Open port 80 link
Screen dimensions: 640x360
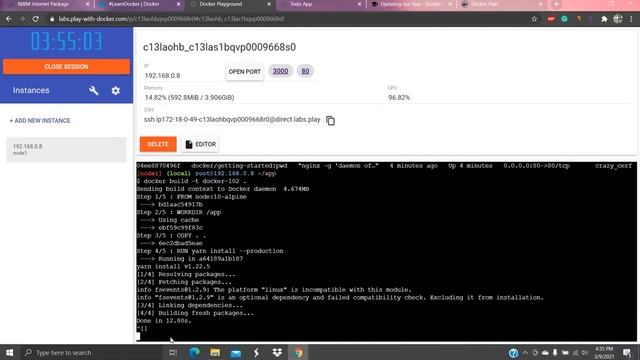[x=305, y=71]
